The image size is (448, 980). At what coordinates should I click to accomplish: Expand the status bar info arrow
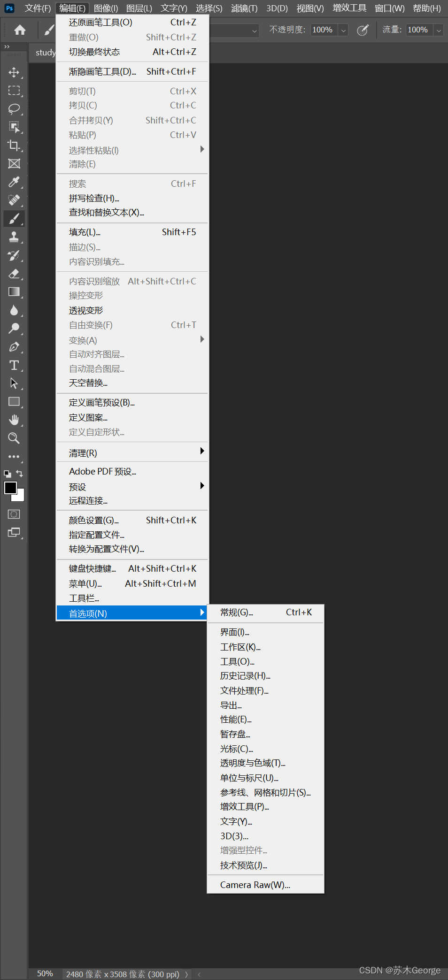click(186, 974)
